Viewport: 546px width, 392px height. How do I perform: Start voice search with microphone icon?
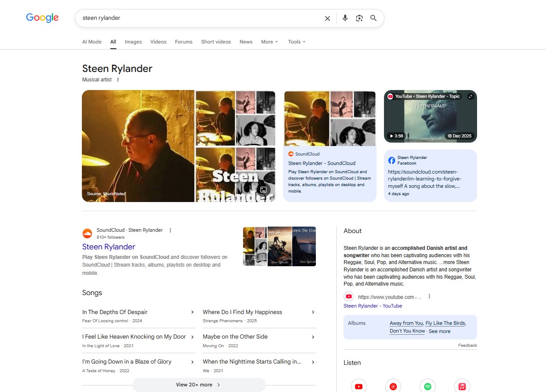point(345,18)
